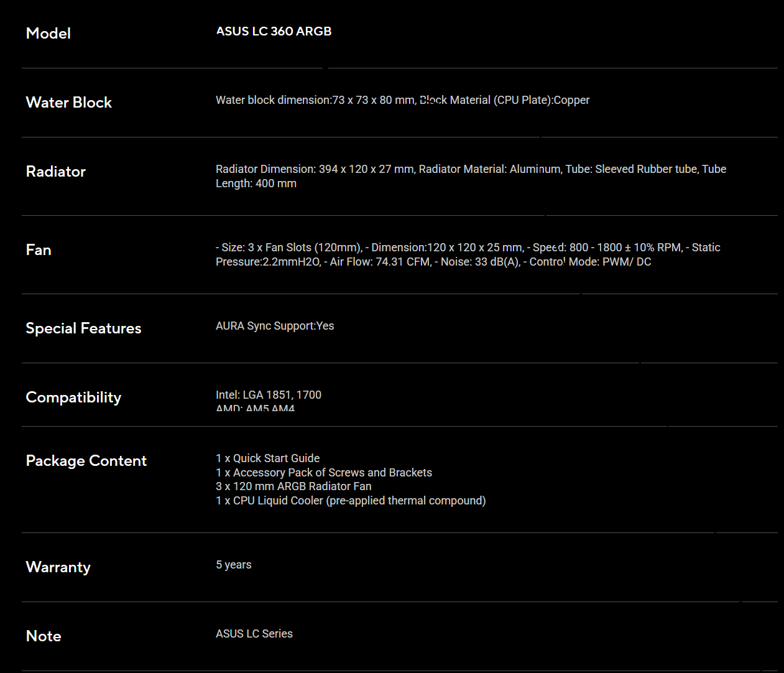The image size is (784, 673).
Task: Select the AURA Sync Support:Yes text
Action: click(275, 326)
